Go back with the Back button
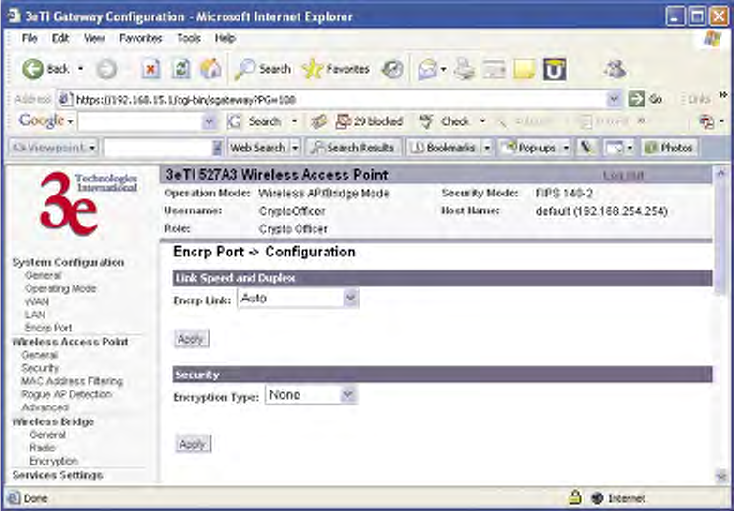This screenshot has height=511, width=734. click(45, 69)
